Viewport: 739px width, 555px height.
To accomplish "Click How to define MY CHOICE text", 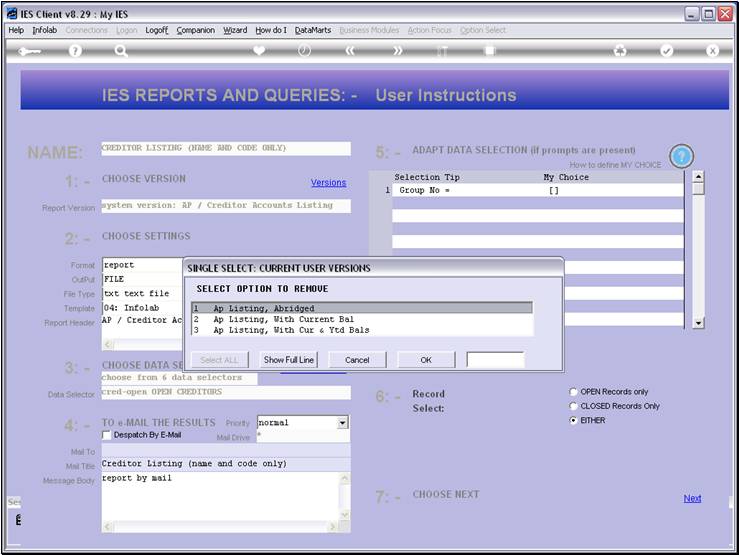I will [615, 165].
